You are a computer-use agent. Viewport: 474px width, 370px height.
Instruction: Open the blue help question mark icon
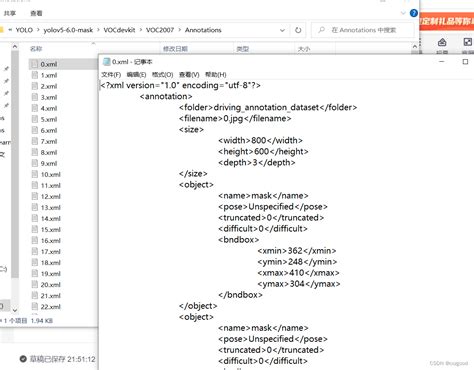414,13
